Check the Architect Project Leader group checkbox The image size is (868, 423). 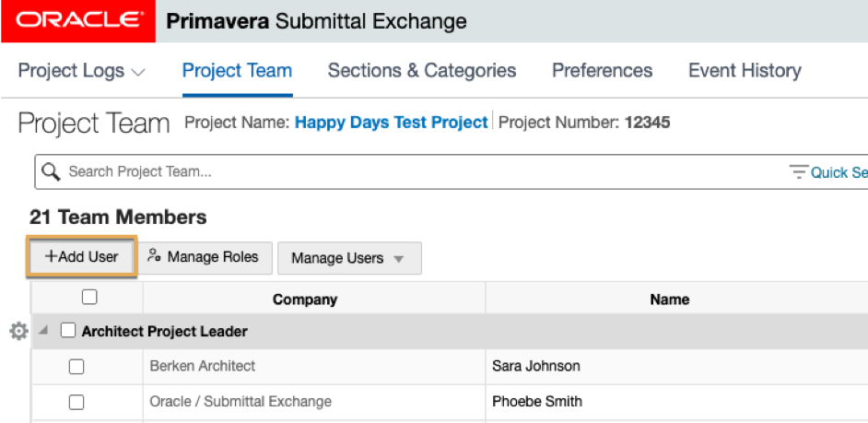(68, 331)
